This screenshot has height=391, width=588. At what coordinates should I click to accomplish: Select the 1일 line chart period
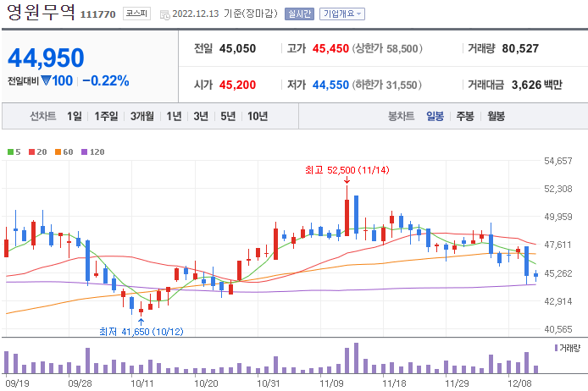click(75, 116)
